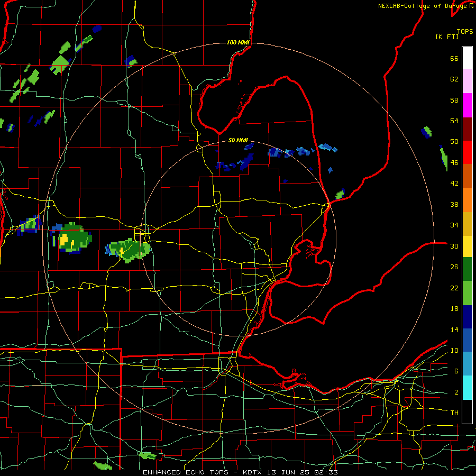Pick the light blue legend swatch
Viewport: 476px width, 476px height.
click(x=467, y=364)
